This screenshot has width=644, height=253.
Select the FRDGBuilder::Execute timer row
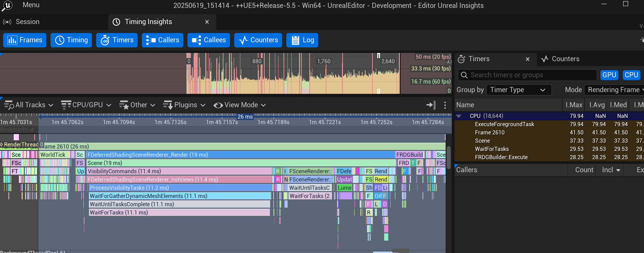549,157
